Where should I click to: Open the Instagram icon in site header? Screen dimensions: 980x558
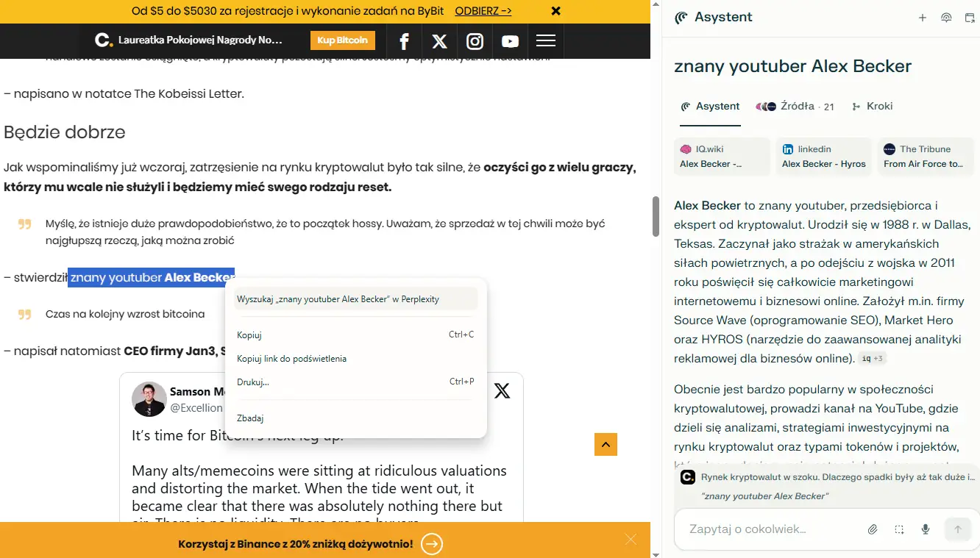point(475,41)
